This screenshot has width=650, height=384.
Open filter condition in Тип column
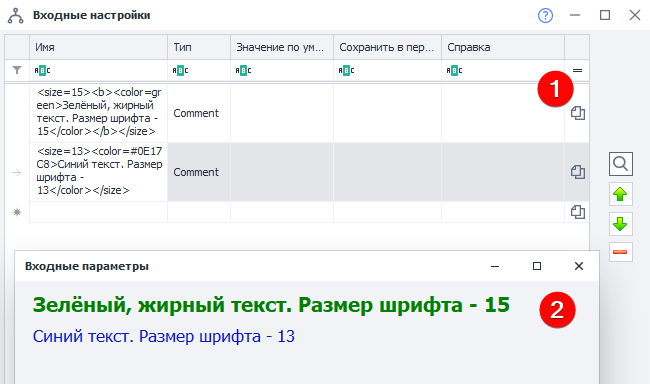tap(180, 70)
